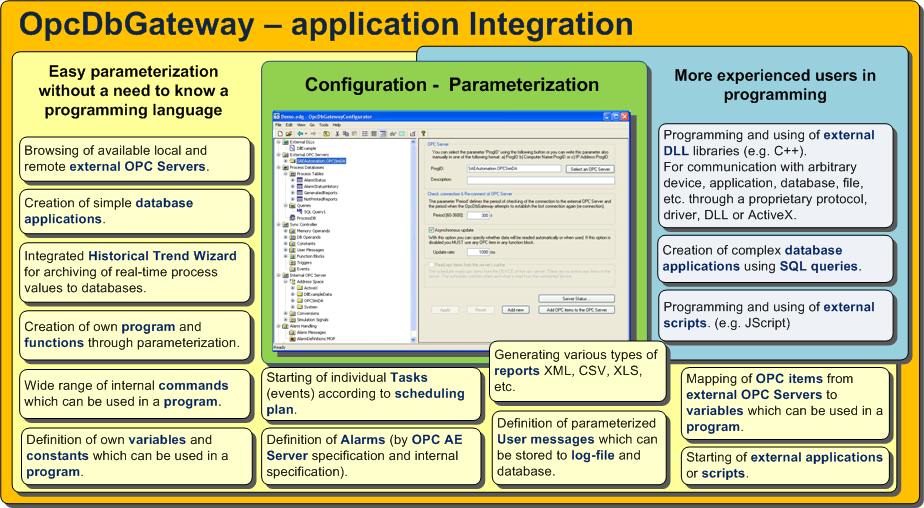Click into the ProgID input field
924x508 pixels.
pyautogui.click(x=514, y=169)
